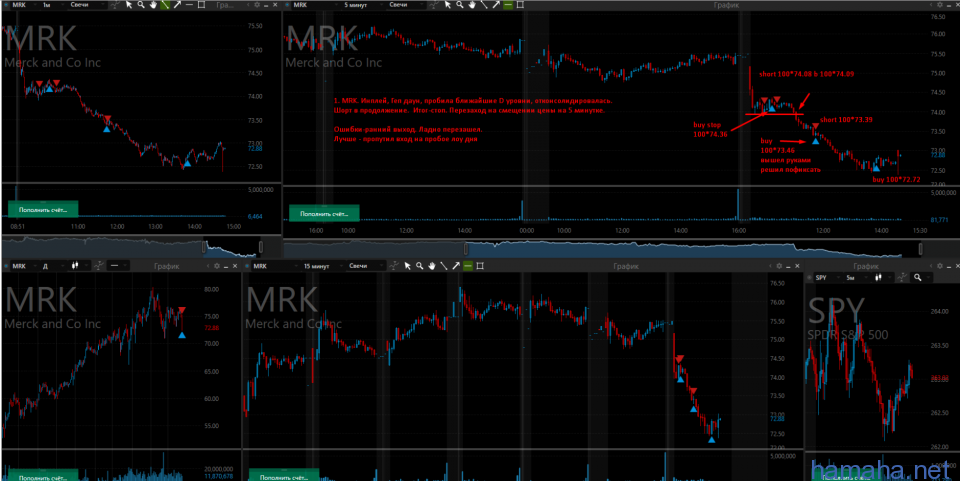Open the line style dropdown in the daily chart

[x=118, y=266]
